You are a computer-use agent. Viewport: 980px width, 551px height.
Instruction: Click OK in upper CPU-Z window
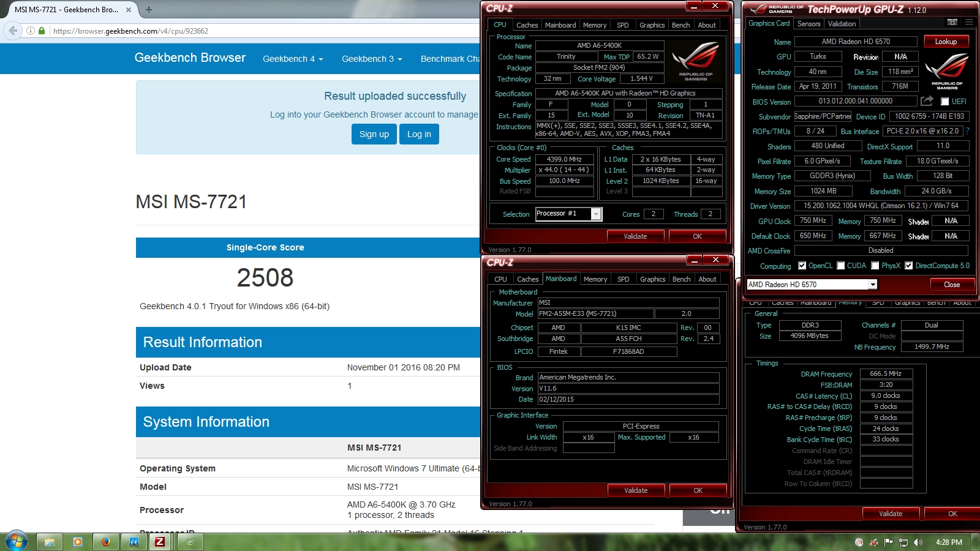[x=697, y=236]
